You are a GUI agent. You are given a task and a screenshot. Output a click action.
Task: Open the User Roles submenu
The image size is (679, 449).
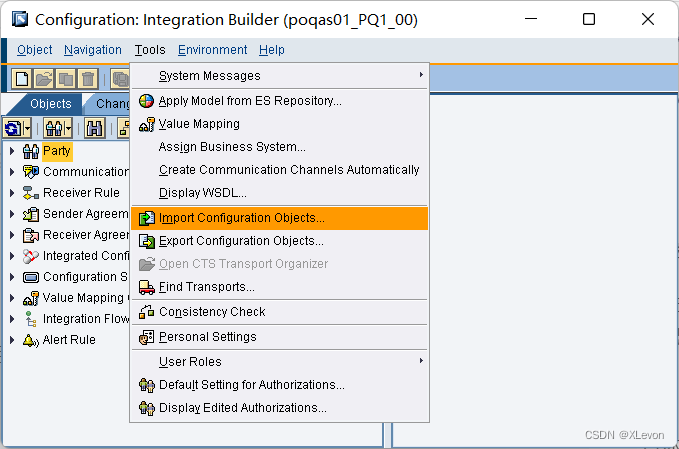tap(279, 362)
